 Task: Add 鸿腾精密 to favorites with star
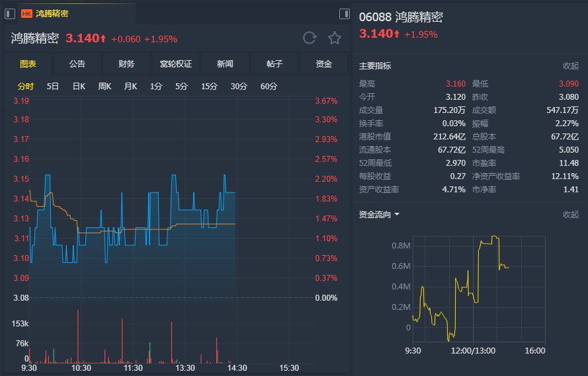pos(335,38)
